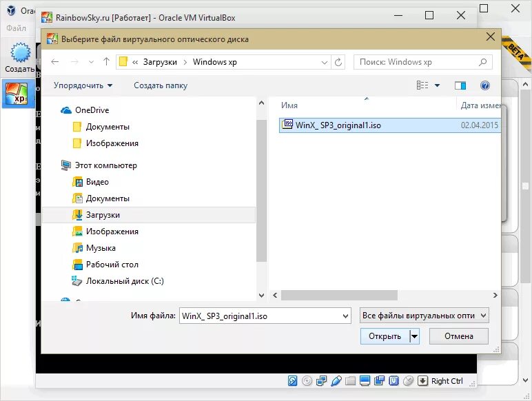Screen dimensions: 532x401
Task: Click the file list scroll-right arrow
Action: pos(495,295)
